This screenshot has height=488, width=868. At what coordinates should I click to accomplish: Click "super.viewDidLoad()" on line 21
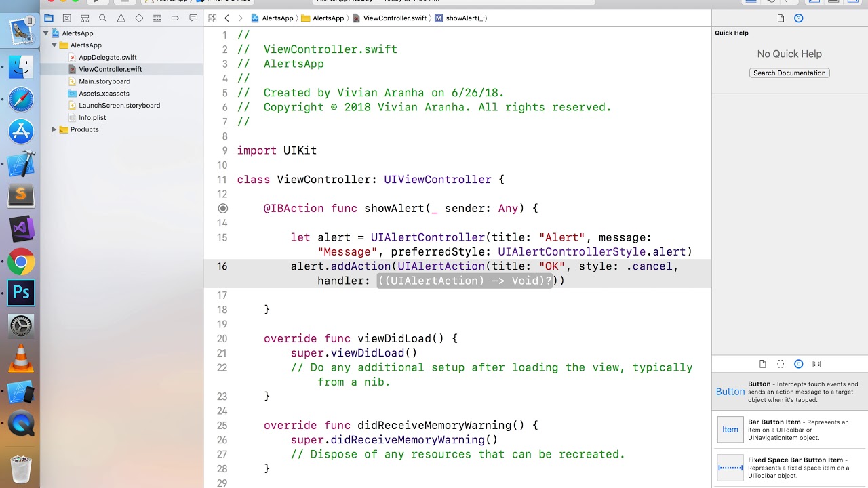(x=354, y=353)
